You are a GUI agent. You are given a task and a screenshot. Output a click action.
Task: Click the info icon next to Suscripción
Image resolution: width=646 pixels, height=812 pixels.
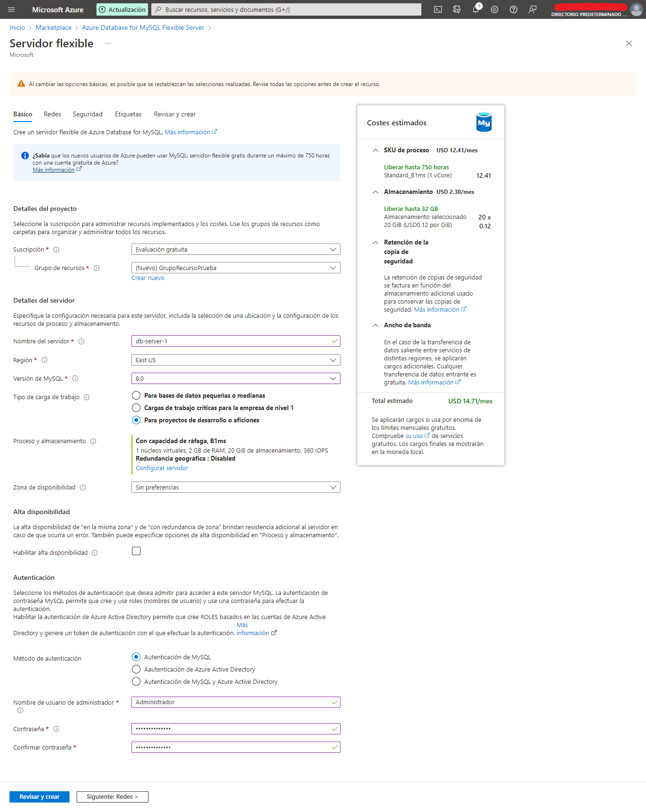[56, 250]
